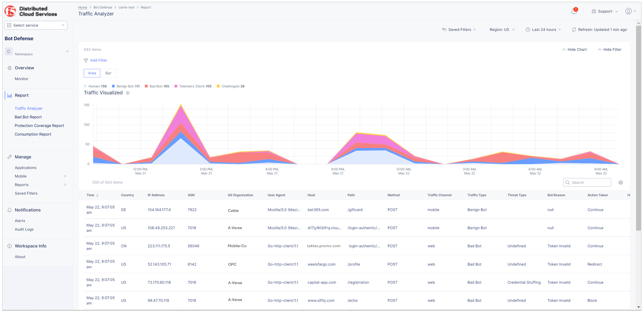This screenshot has width=644, height=312.
Task: Open Consumption Report
Action: [x=33, y=134]
